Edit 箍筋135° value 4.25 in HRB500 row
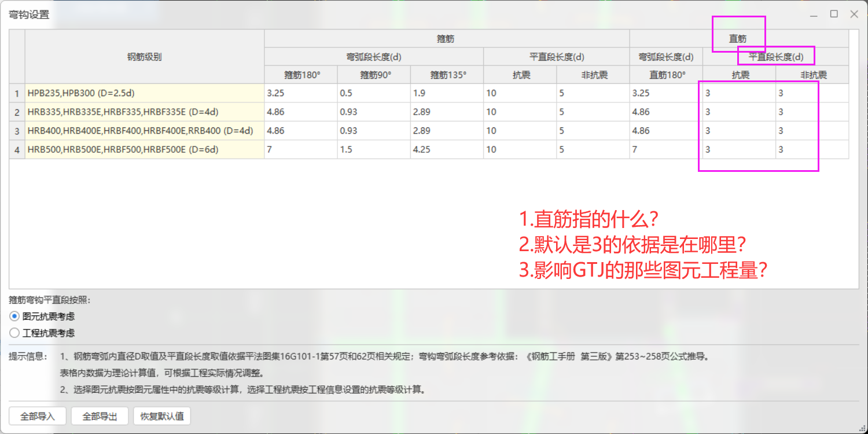 coord(447,149)
